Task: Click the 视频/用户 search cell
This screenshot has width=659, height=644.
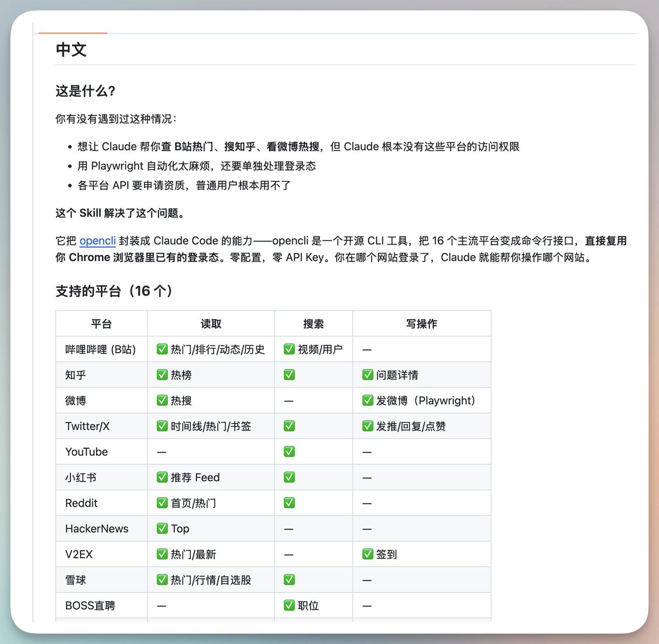Action: coord(313,349)
